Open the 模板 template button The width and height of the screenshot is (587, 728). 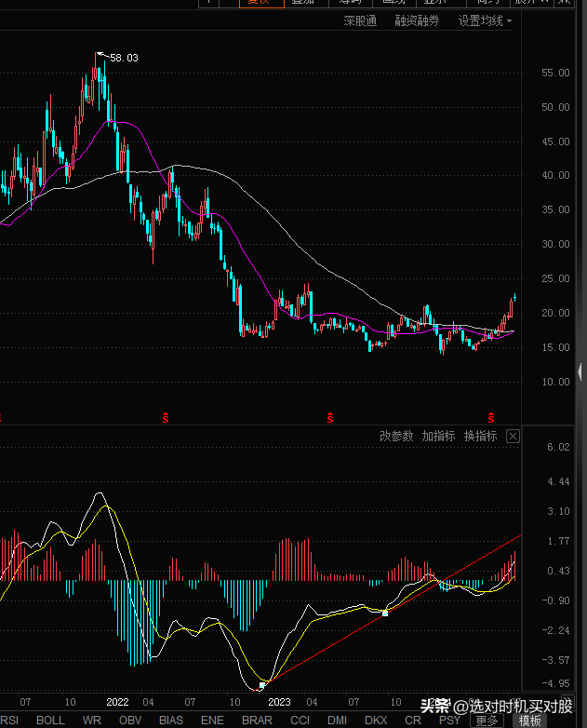530,721
